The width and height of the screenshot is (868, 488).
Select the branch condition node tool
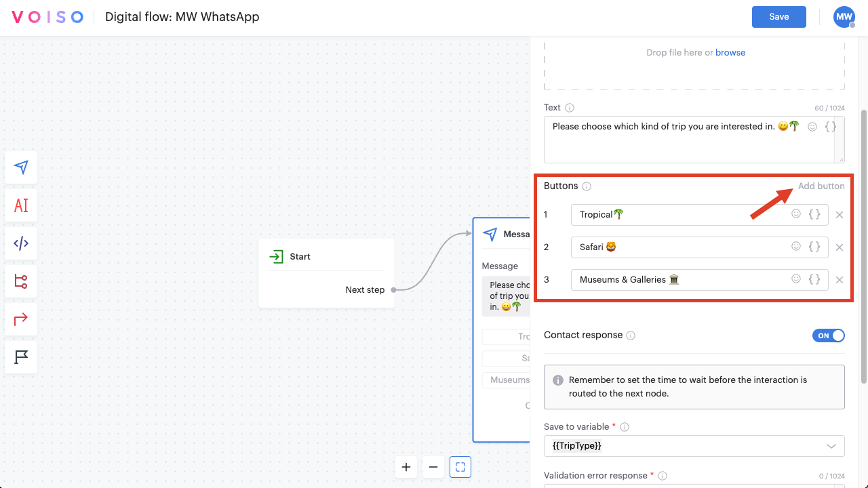(x=21, y=281)
